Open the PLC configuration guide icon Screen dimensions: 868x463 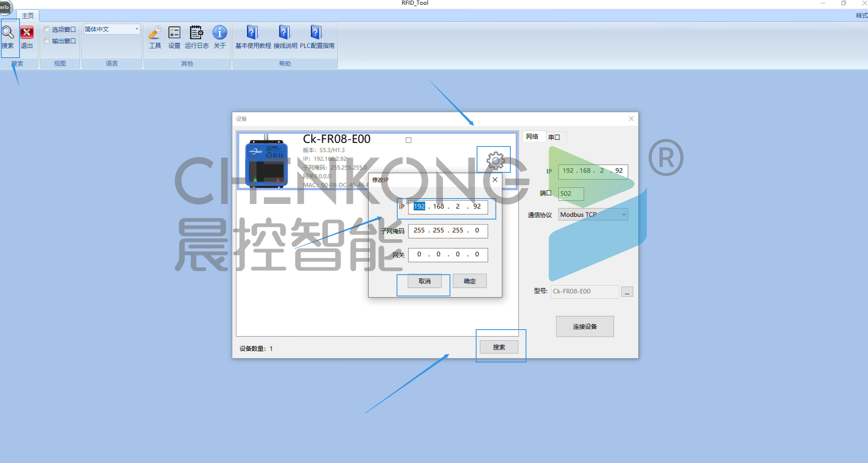(x=316, y=33)
